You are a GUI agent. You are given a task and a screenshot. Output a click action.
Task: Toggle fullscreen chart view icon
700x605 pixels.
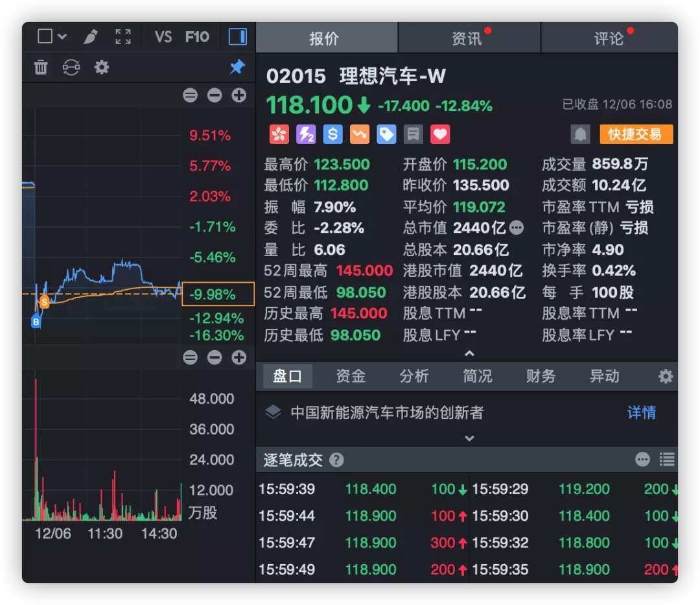tap(123, 36)
